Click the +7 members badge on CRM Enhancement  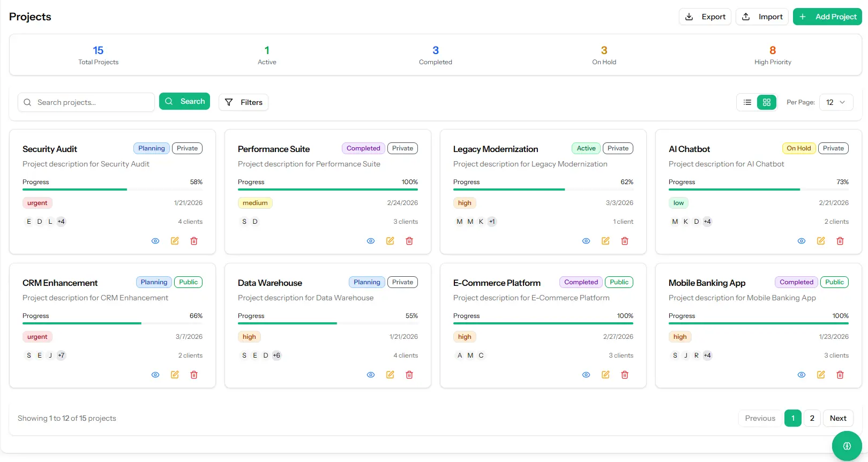61,355
